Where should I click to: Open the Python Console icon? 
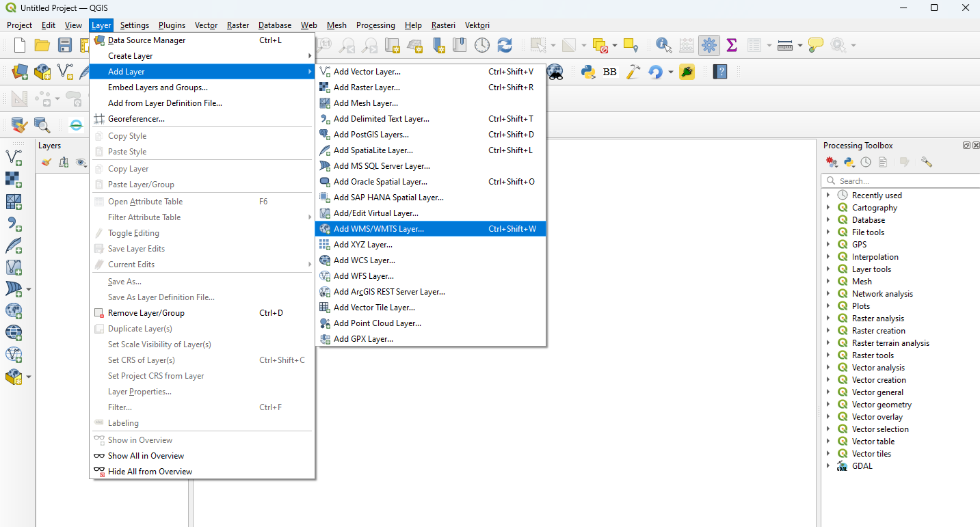(x=587, y=72)
